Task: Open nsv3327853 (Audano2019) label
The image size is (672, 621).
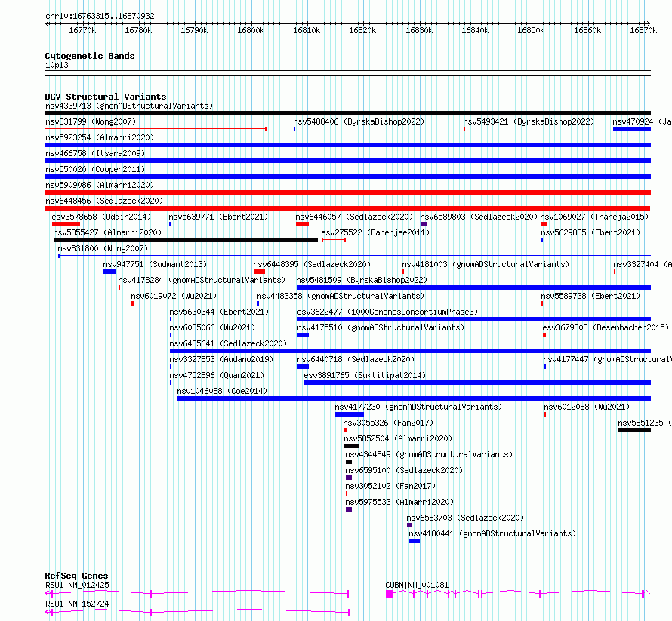Action: click(x=221, y=359)
